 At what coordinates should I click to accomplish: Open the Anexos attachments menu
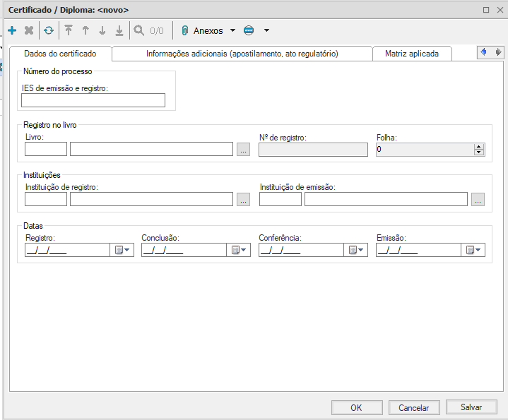[x=208, y=30]
